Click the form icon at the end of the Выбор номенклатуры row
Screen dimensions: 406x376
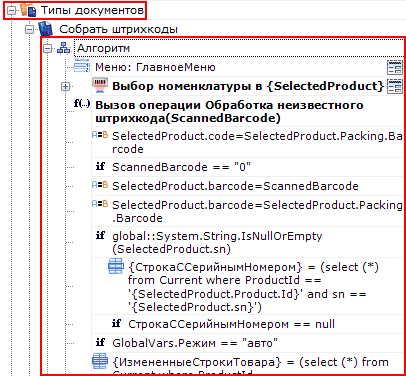(395, 87)
